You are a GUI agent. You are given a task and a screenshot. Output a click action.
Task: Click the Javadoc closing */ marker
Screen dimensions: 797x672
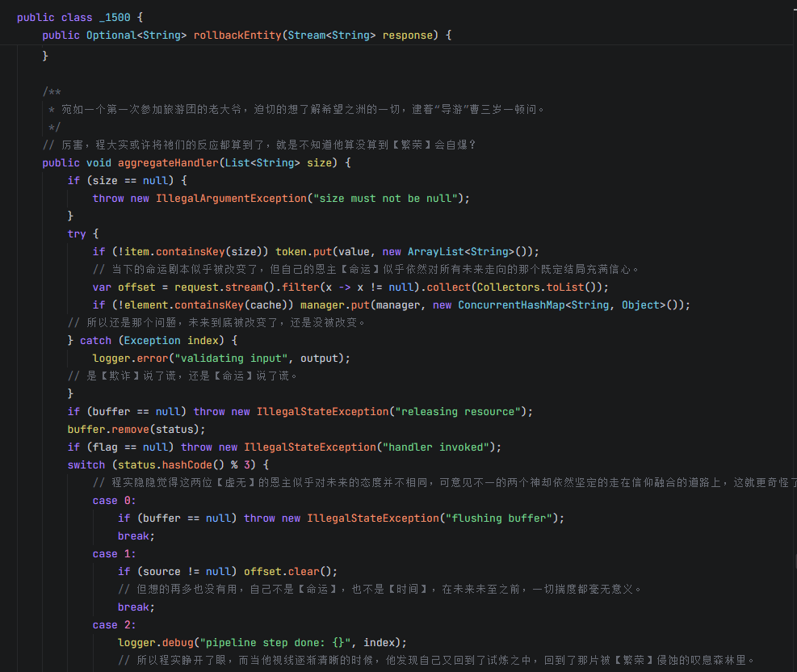click(x=54, y=127)
